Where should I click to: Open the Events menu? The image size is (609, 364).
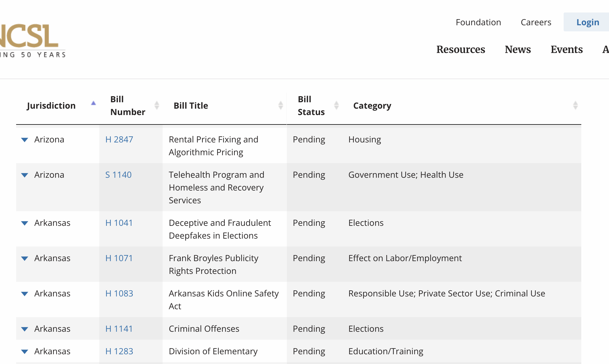pos(567,49)
